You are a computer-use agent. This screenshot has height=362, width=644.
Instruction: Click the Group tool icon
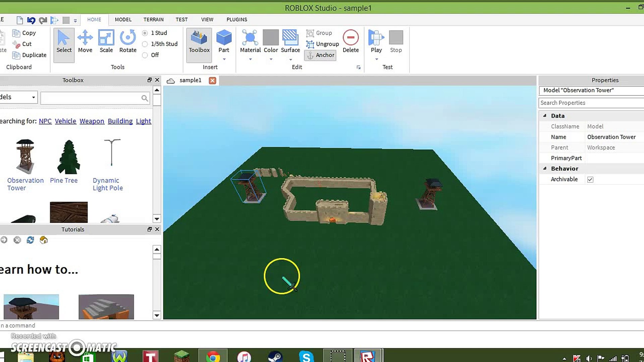click(310, 33)
